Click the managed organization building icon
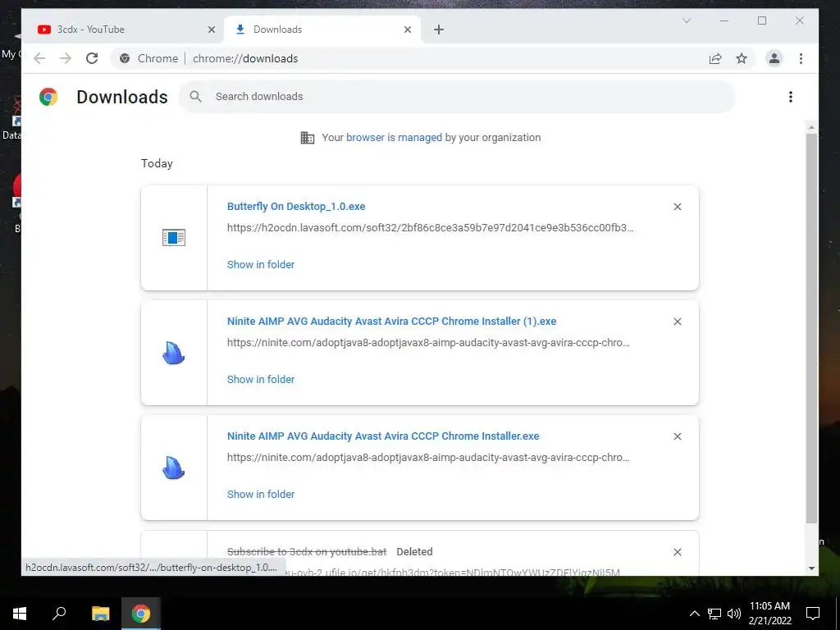Screen dimensions: 840x630 click(x=308, y=138)
